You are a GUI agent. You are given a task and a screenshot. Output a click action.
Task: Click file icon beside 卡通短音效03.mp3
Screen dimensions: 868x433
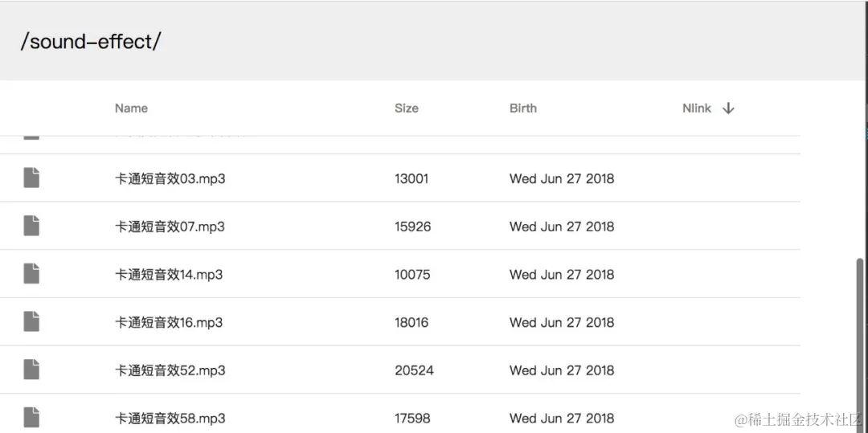coord(31,178)
